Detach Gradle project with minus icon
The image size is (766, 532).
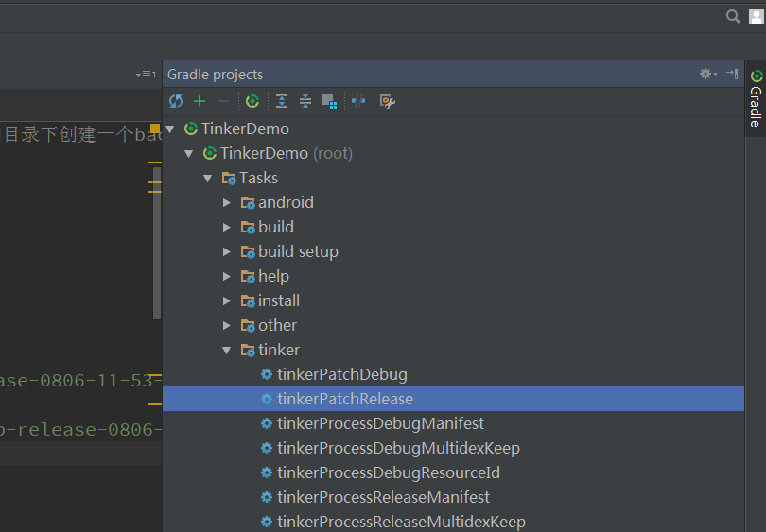pyautogui.click(x=223, y=101)
